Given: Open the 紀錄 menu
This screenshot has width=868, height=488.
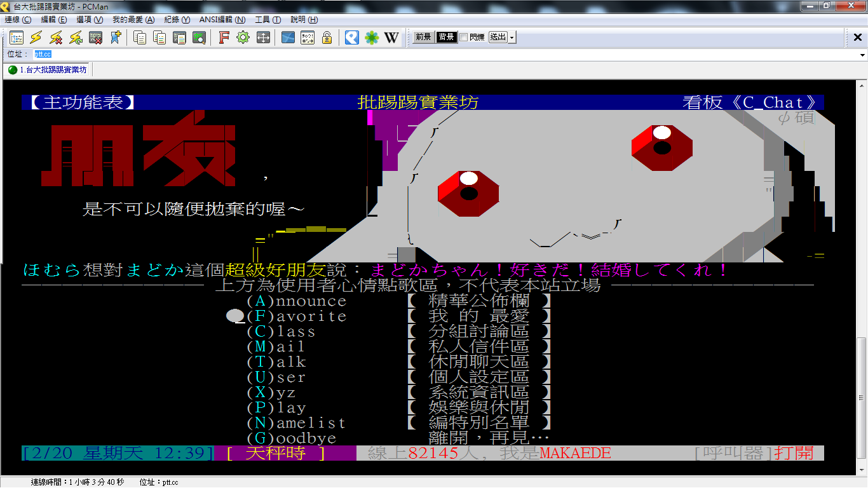Looking at the screenshot, I should (177, 20).
